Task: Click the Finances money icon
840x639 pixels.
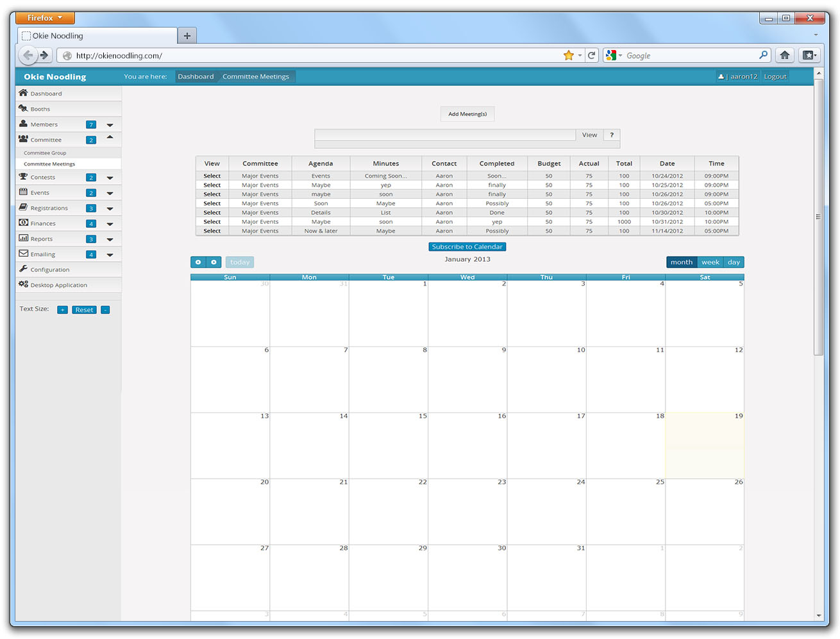Action: (23, 223)
